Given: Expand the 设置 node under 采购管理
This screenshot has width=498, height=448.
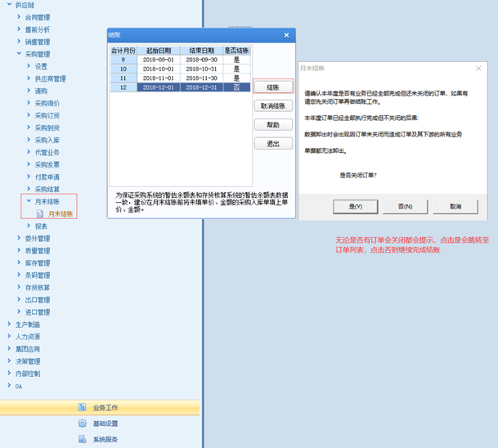Looking at the screenshot, I should tap(29, 66).
